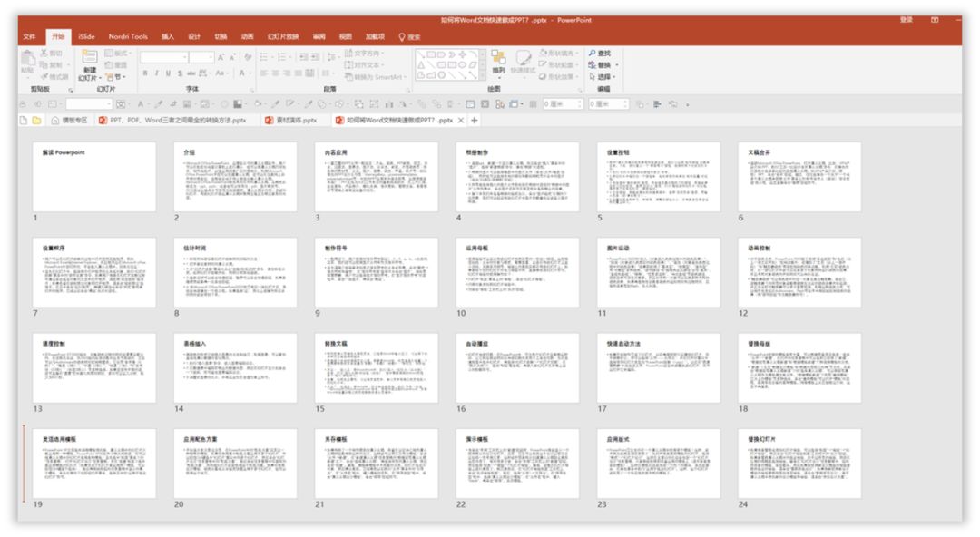Toggle distributed text alignment
The width and height of the screenshot is (980, 537).
310,73
